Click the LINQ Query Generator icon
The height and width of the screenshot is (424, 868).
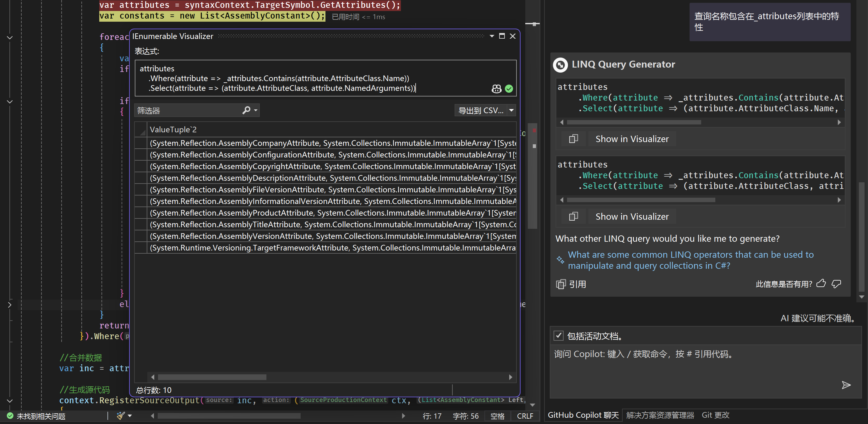[x=561, y=64]
